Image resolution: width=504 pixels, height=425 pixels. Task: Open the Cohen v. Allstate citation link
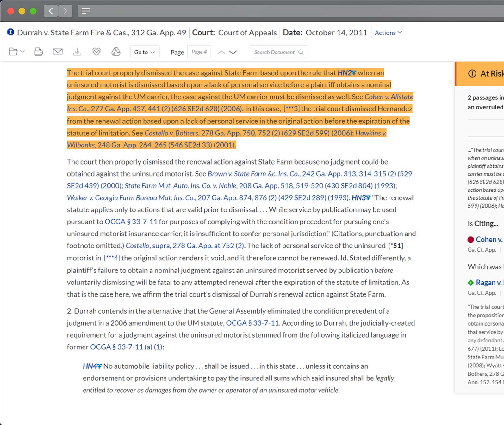[240, 103]
